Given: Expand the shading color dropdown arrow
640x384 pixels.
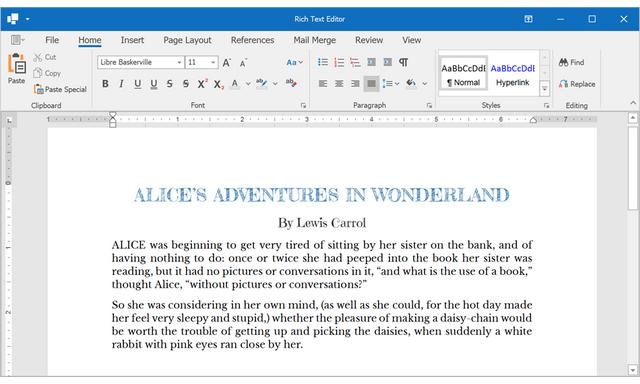Looking at the screenshot, I should (x=425, y=84).
